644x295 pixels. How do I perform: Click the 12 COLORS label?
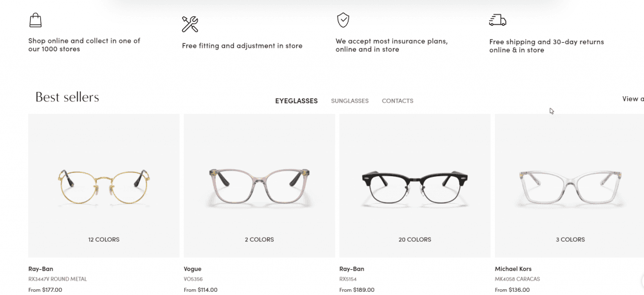(x=104, y=240)
